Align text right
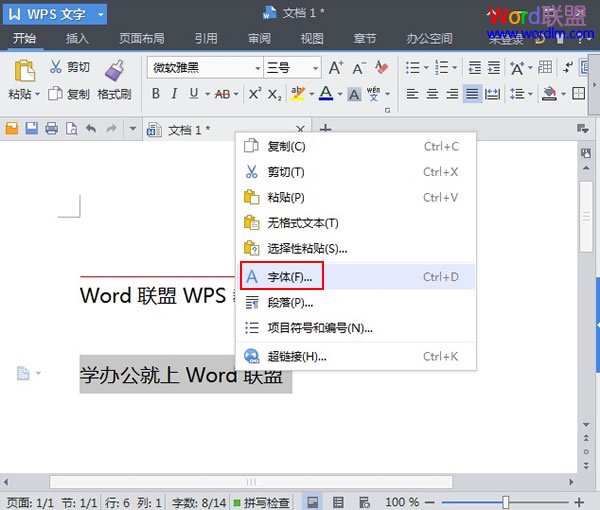 click(452, 94)
